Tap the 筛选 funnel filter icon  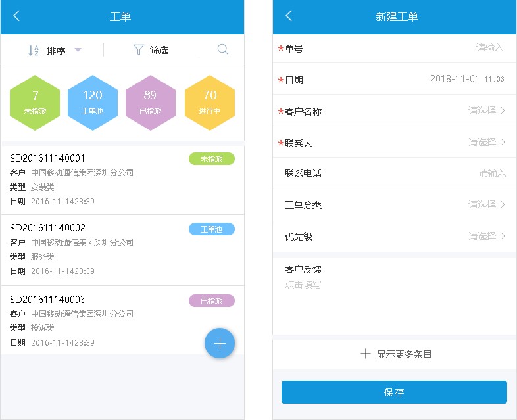click(138, 50)
